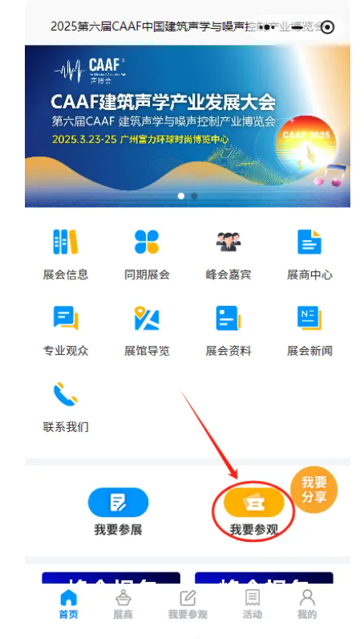Open 展馆导览 map icon
The width and height of the screenshot is (364, 639).
pyautogui.click(x=147, y=318)
